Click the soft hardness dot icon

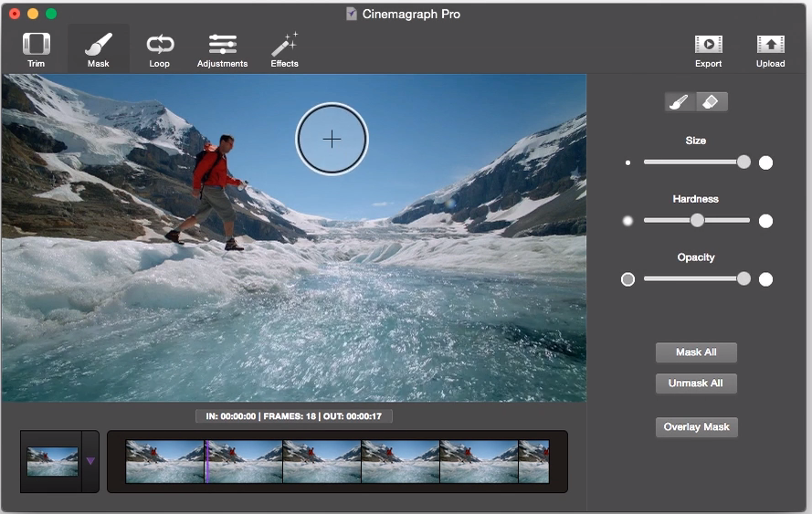point(627,221)
